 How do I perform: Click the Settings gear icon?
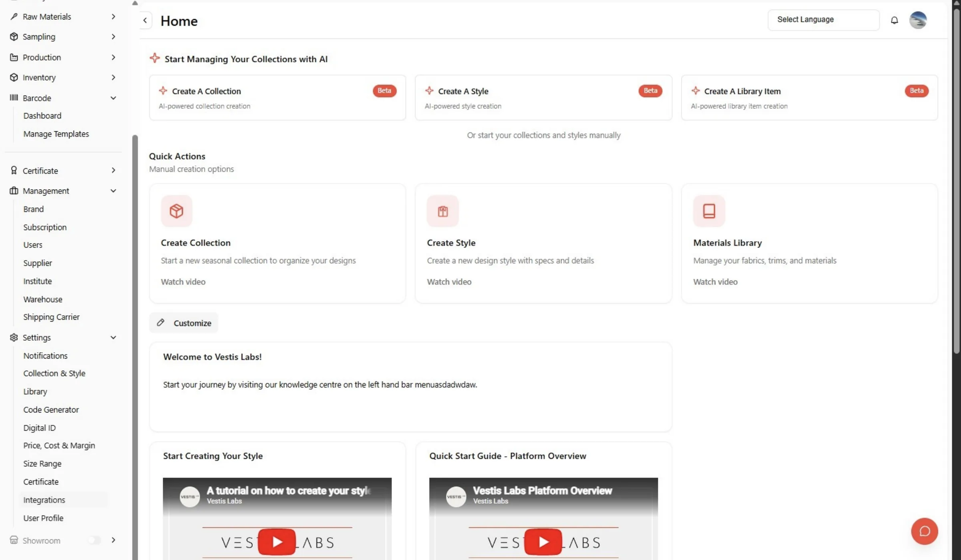[14, 337]
